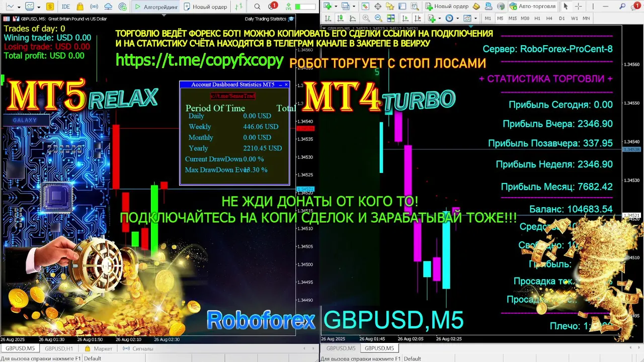Open MT4 MetaEditor yellow book icon
This screenshot has width=644, height=362.
click(476, 6)
